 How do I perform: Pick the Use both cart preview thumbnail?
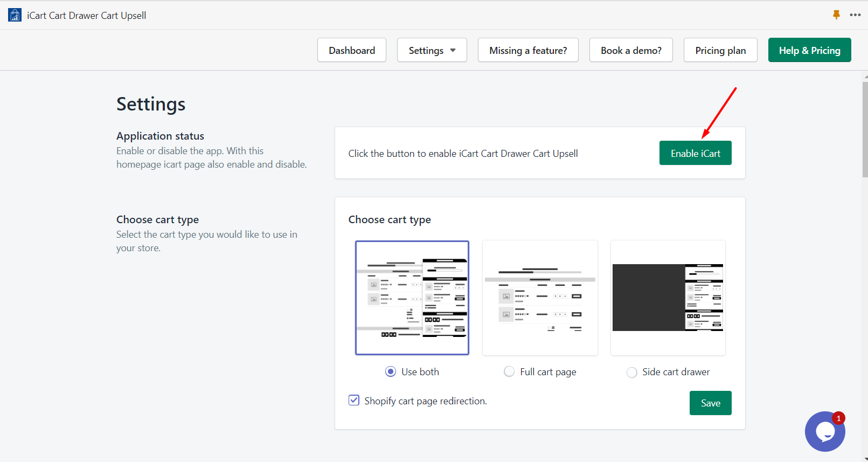[412, 298]
